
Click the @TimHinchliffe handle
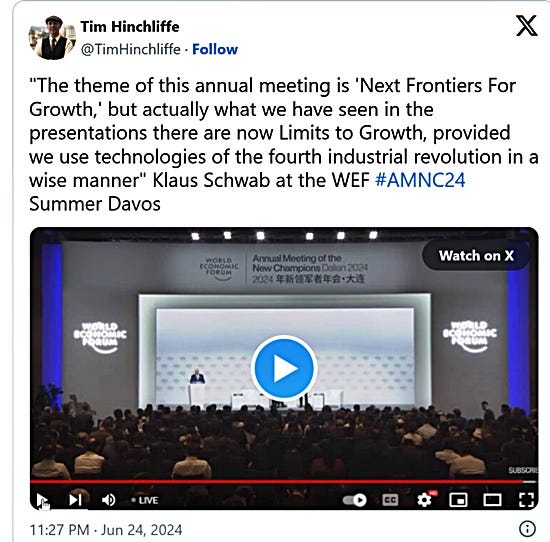pos(130,49)
